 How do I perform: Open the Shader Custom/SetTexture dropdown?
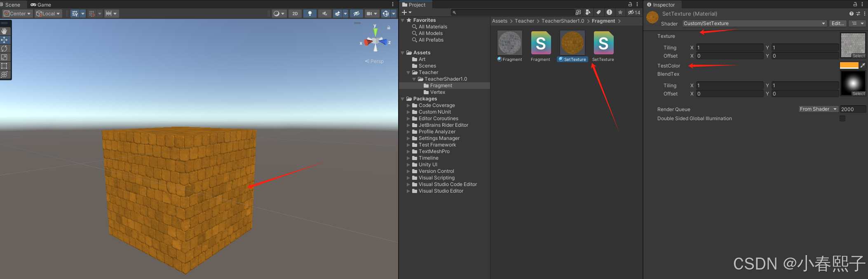755,23
